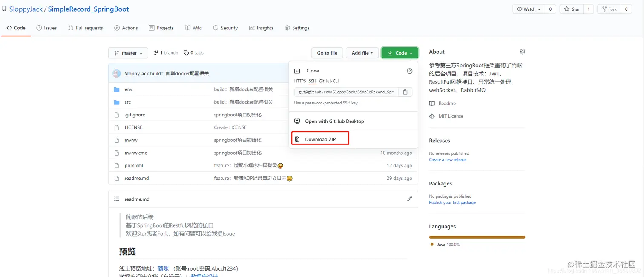This screenshot has height=277, width=644.
Task: Click the Create LICENSE commit message
Action: pos(230,127)
